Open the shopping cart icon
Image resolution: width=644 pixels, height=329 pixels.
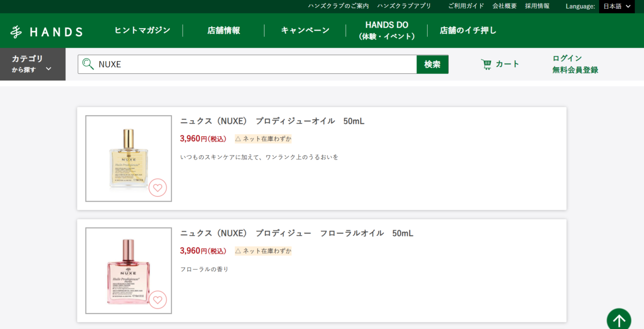(x=486, y=64)
